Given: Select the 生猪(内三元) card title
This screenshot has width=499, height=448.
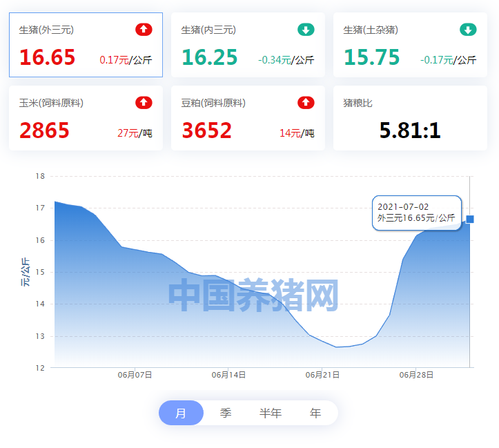Looking at the screenshot, I should click(208, 30).
